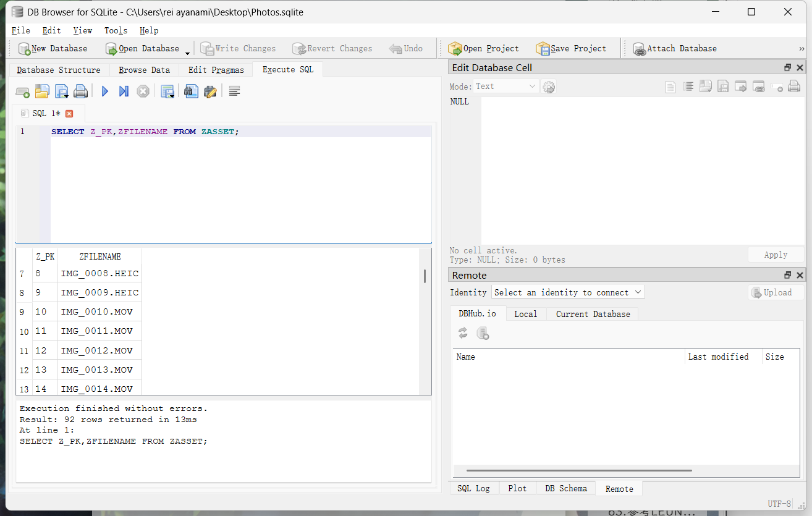Close the SQL 1 editor tab
Image resolution: width=812 pixels, height=516 pixels.
click(x=69, y=114)
